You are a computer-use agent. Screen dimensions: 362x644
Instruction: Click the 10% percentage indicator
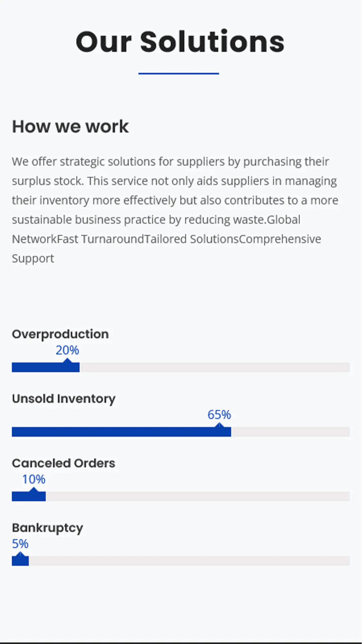(34, 479)
